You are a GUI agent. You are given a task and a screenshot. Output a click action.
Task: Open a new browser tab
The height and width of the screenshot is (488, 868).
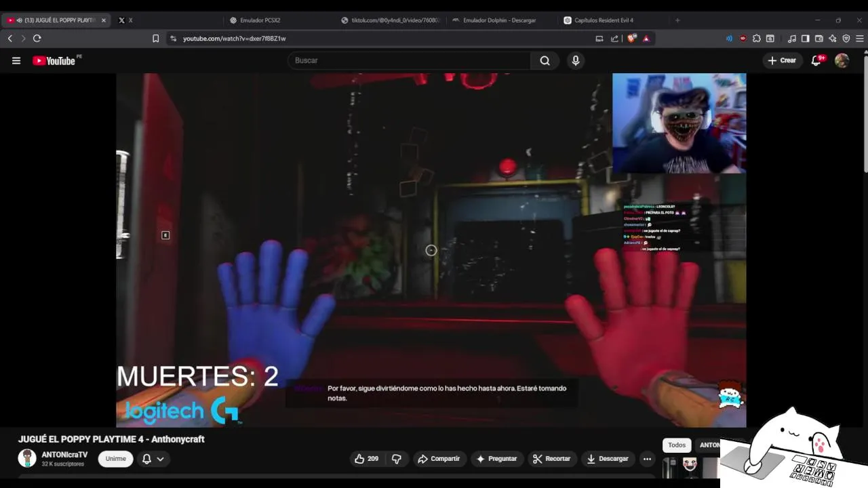pos(677,20)
